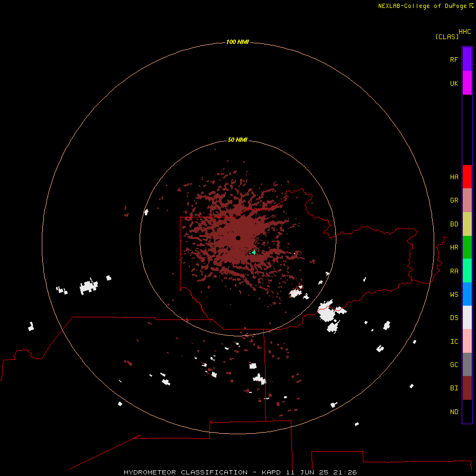
Task: Click the DS legend label
Action: pyautogui.click(x=454, y=318)
